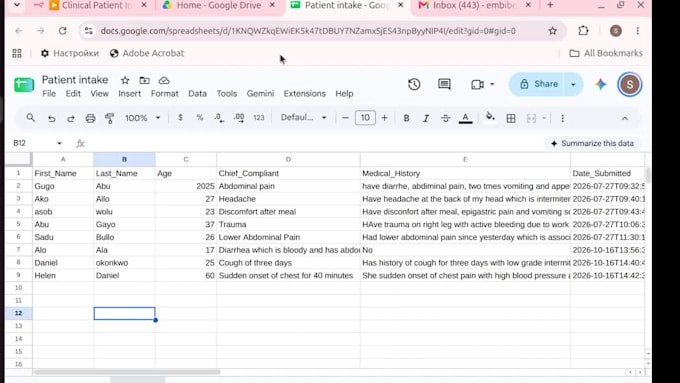Select the Paint format tool
Viewport: 680px width, 383px height.
[109, 118]
